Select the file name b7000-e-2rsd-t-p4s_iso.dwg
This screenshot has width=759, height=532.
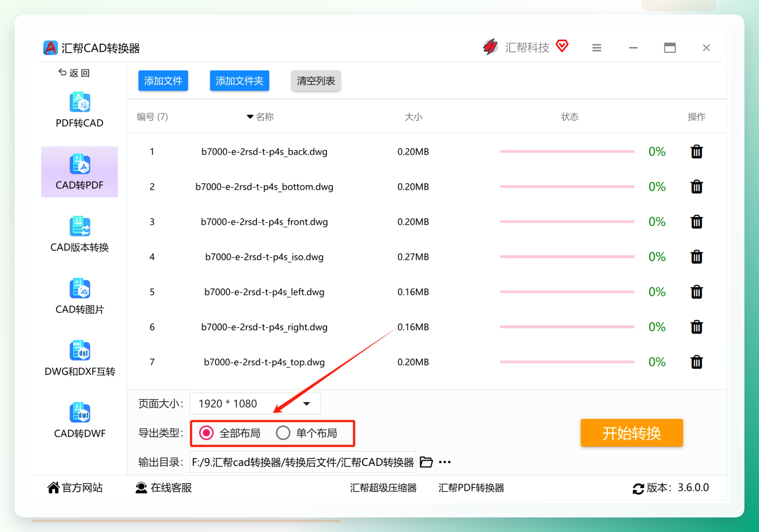tap(264, 257)
